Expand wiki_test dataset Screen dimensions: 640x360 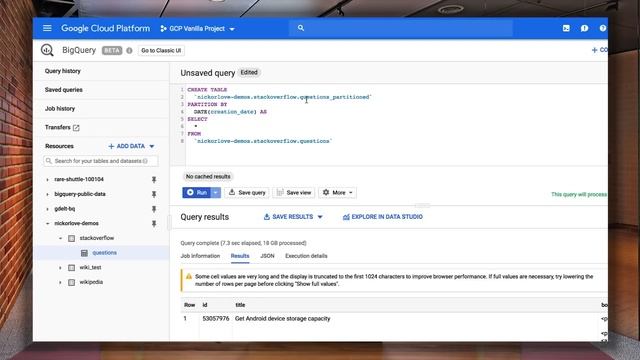click(60, 268)
